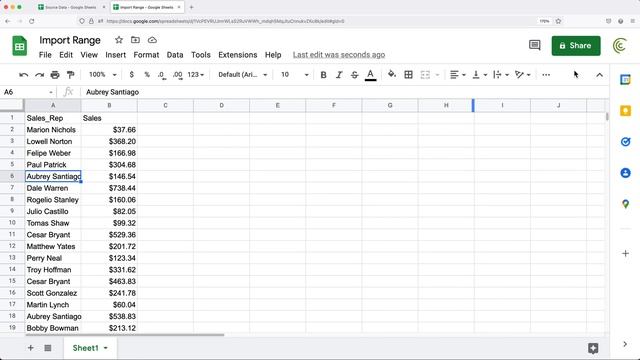Open the Tools menu
The width and height of the screenshot is (640, 360).
(201, 55)
